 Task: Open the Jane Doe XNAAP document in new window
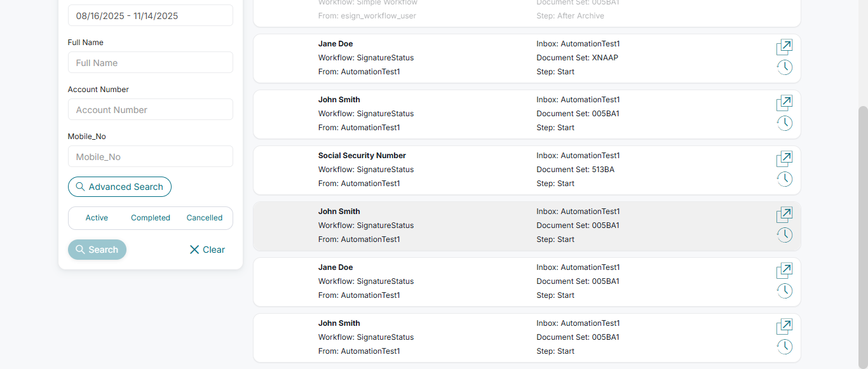pos(784,48)
